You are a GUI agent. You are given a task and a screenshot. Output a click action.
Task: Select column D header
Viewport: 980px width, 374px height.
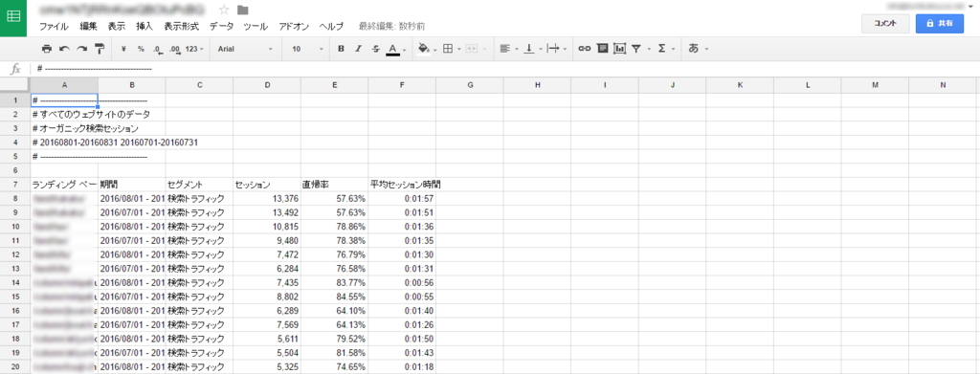click(267, 84)
